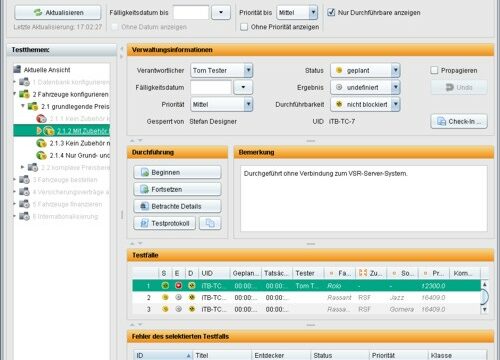The image size is (500, 360).
Task: Select test case row 2 value Jazz
Action: click(397, 297)
